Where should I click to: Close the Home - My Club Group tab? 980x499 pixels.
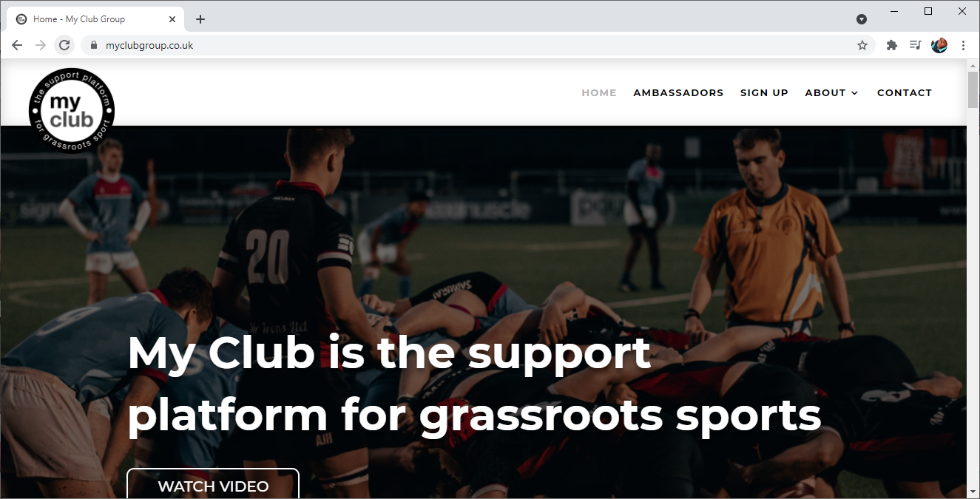173,19
